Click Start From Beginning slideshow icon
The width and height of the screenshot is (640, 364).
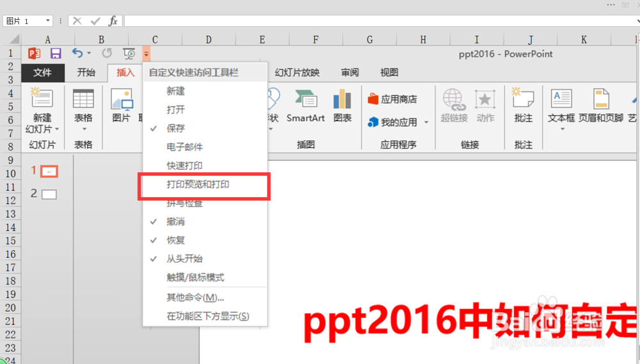pyautogui.click(x=129, y=54)
